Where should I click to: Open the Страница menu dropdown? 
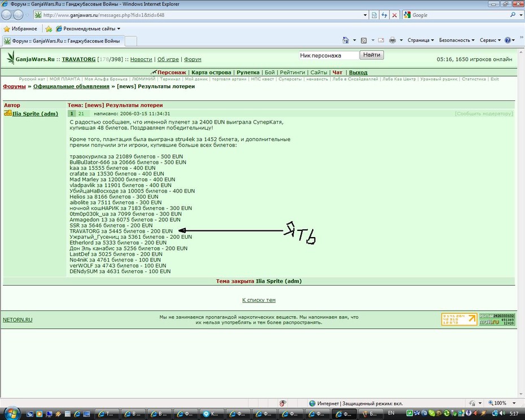(x=421, y=40)
